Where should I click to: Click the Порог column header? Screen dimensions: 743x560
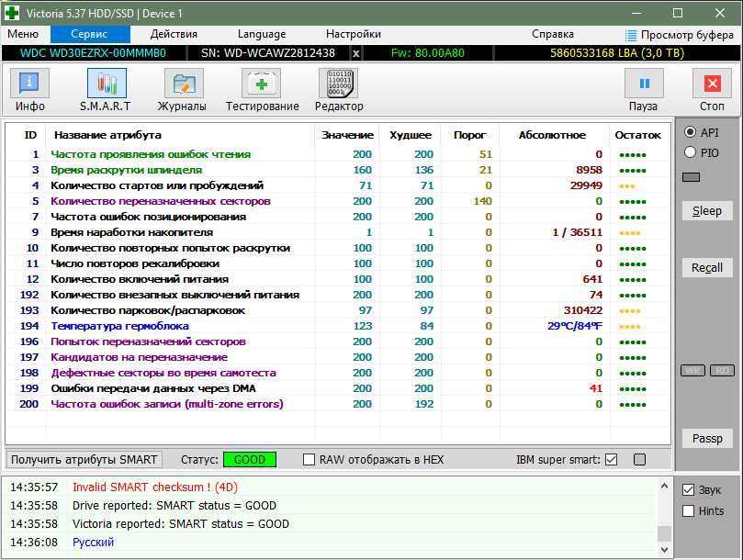[469, 135]
